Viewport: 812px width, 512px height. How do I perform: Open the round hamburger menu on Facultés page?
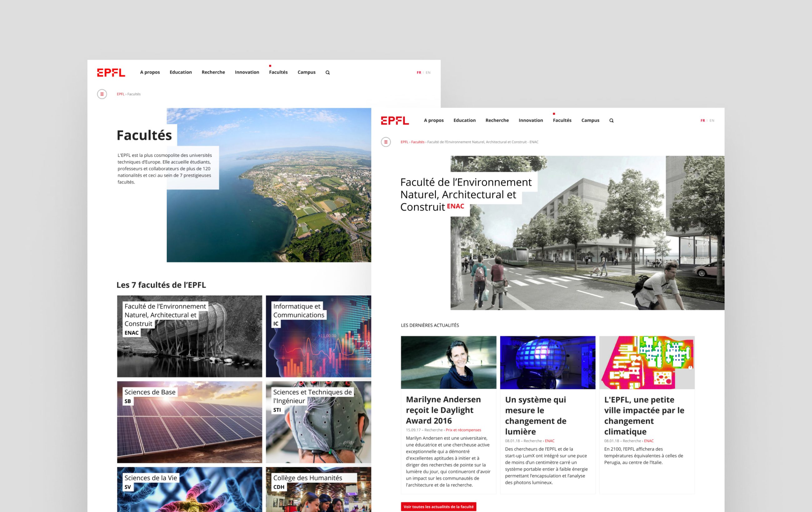click(102, 94)
